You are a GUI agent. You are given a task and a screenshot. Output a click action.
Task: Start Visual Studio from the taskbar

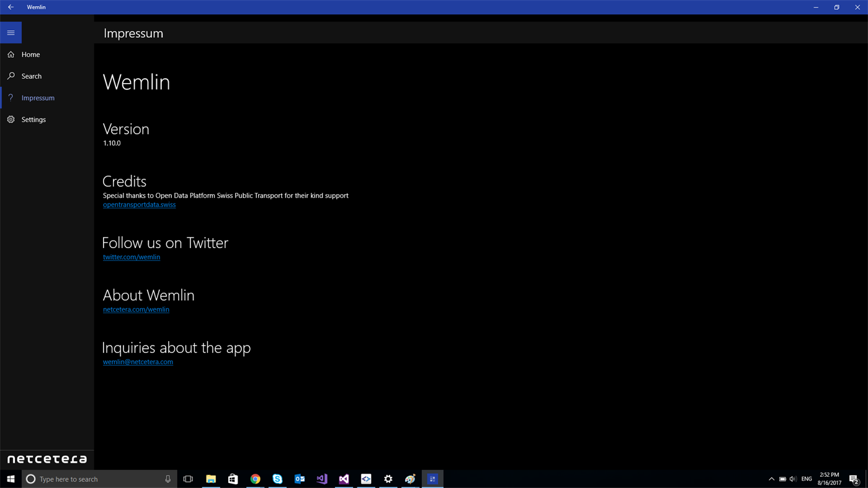[x=343, y=478]
